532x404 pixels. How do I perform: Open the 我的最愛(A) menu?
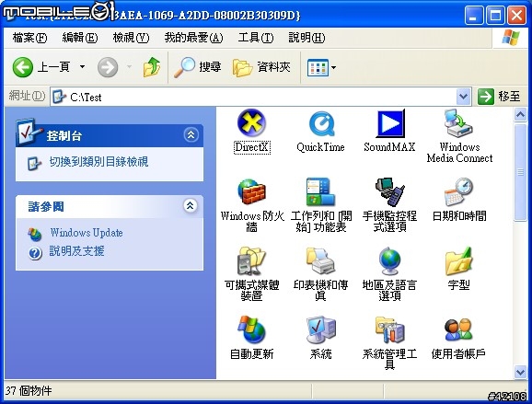193,38
